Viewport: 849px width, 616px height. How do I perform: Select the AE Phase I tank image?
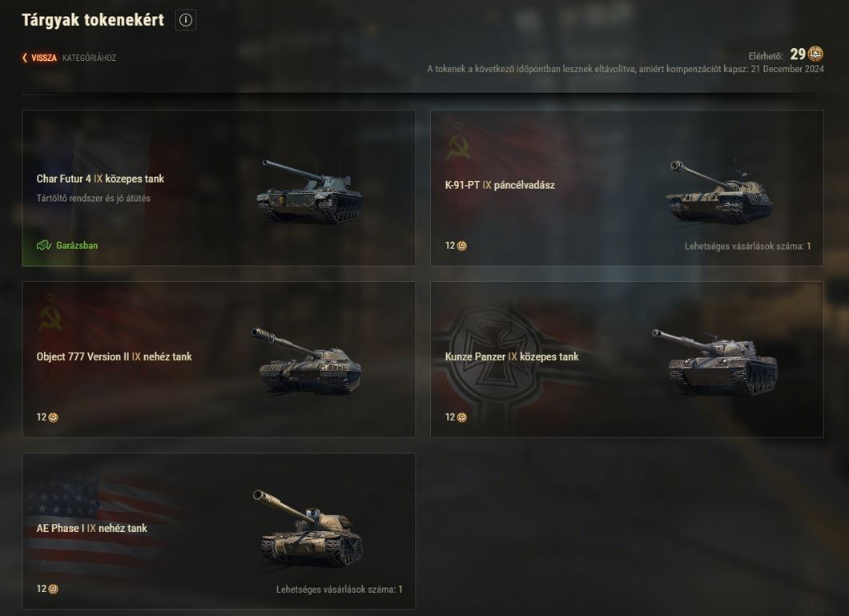308,527
